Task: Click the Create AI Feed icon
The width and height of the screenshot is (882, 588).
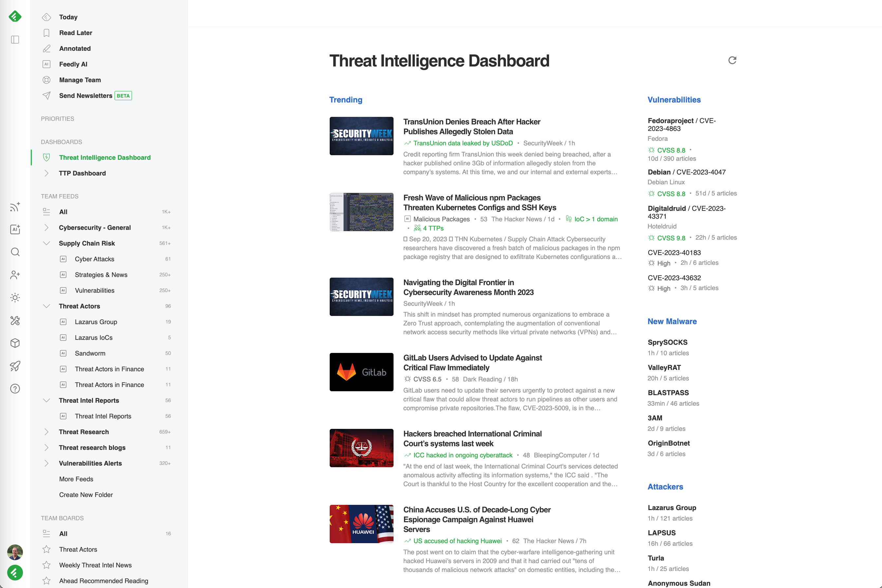Action: 15,229
